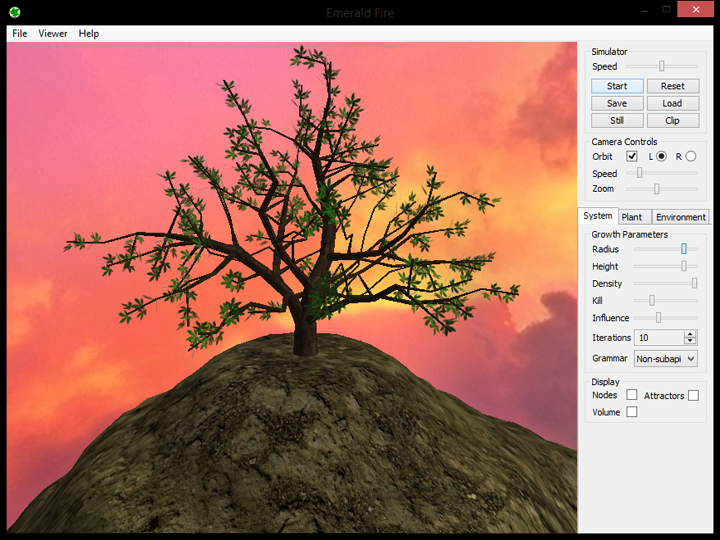Screen dimensions: 720x540
Task: Save the current simulation
Action: 617,103
